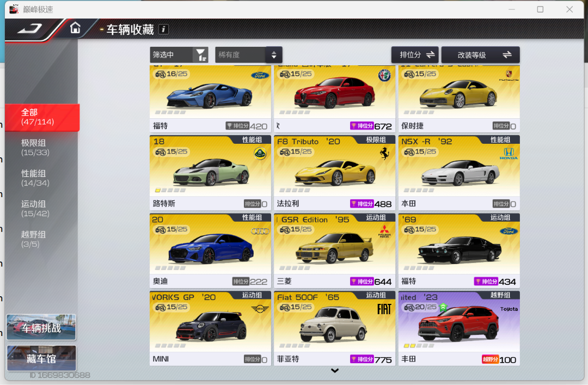Click the green upgrade arrow on the 丰田 card
Viewport: 588px width, 385px height.
point(443,307)
